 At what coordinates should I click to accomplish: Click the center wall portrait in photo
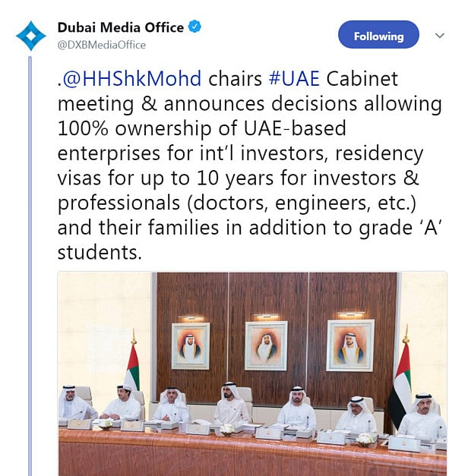click(x=266, y=345)
